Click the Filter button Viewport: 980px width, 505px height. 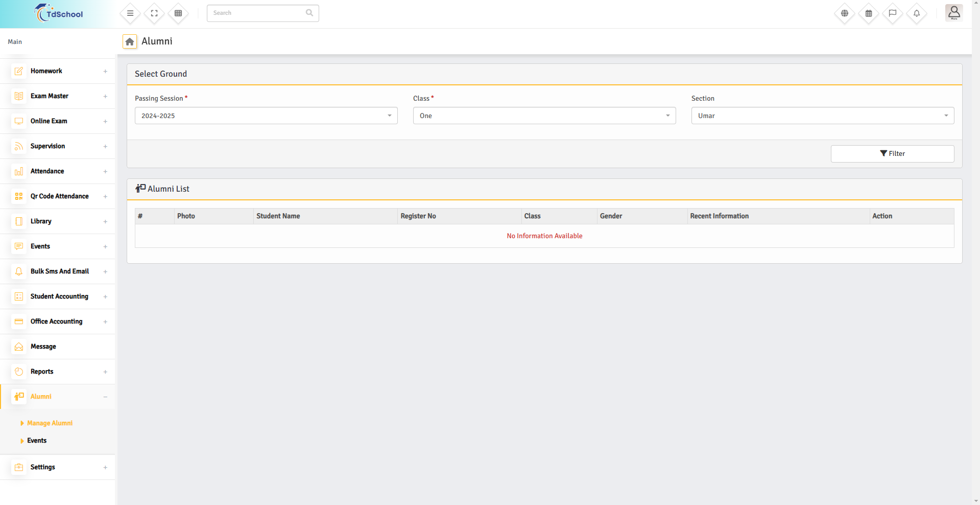coord(892,154)
